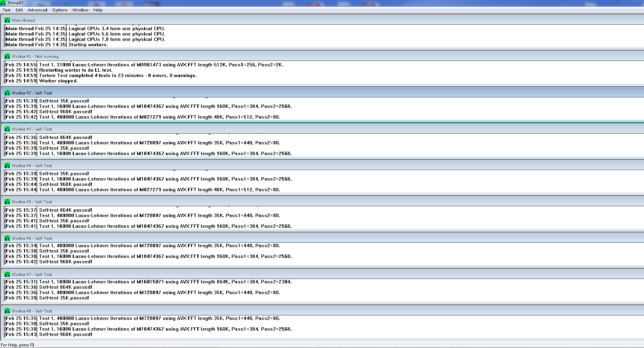Click the Worker #8 window icon
Image resolution: width=644 pixels, height=348 pixels.
pos(7,311)
